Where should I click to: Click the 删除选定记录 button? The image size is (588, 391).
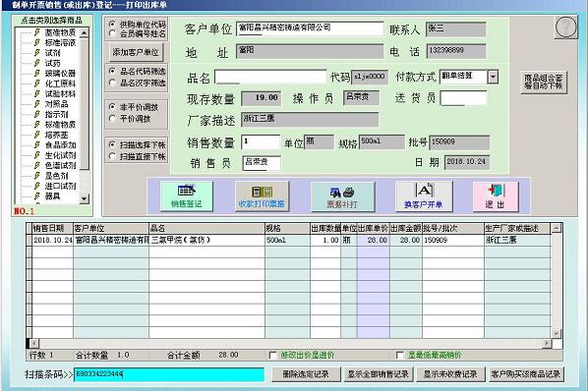[306, 374]
